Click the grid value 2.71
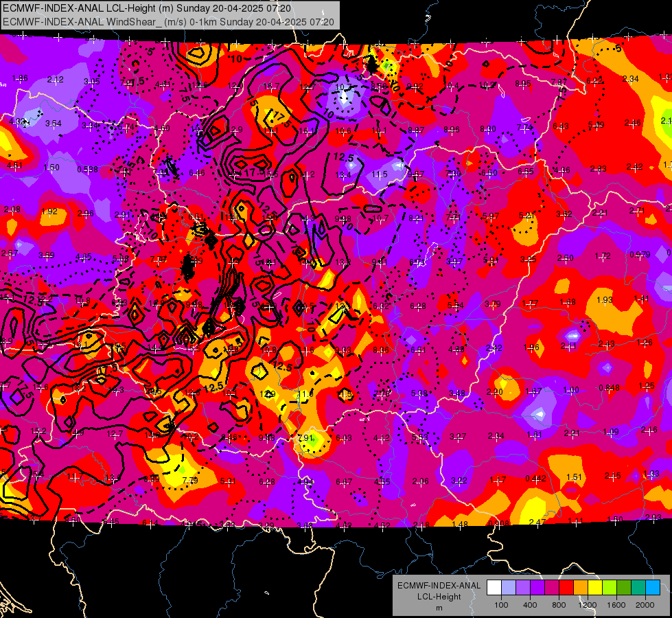The height and width of the screenshot is (618, 672). 637,210
